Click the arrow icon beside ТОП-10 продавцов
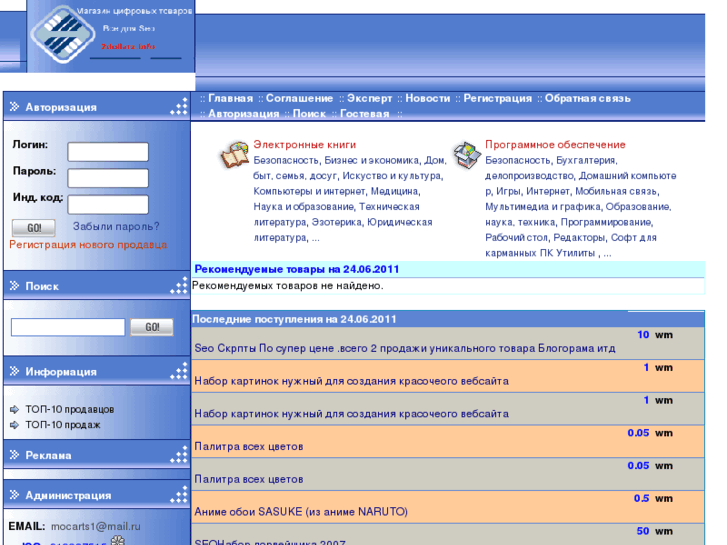This screenshot has width=727, height=545. tap(14, 410)
